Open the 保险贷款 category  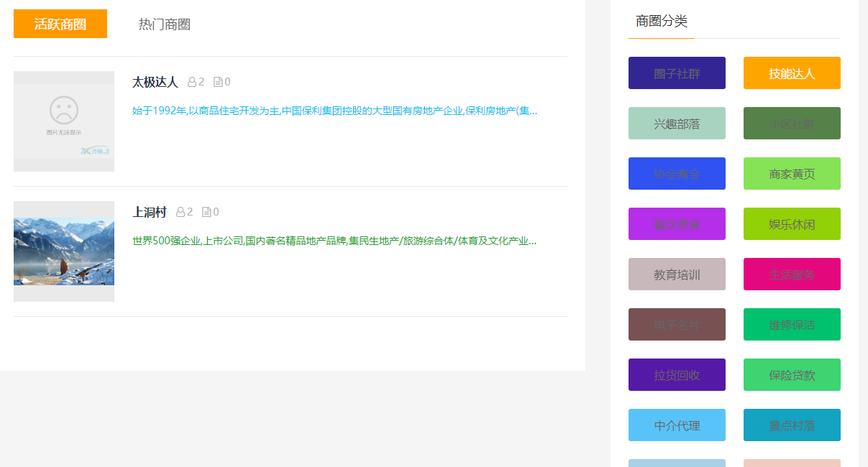pyautogui.click(x=792, y=375)
